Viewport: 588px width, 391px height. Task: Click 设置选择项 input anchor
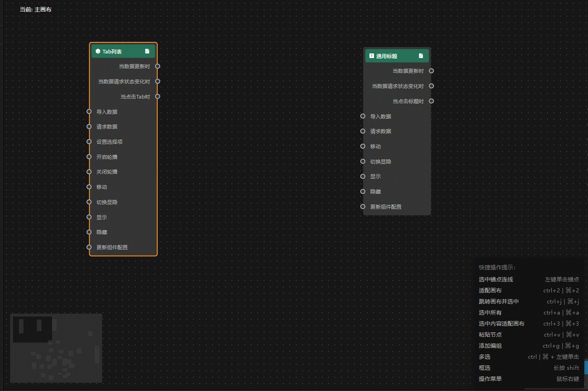89,141
